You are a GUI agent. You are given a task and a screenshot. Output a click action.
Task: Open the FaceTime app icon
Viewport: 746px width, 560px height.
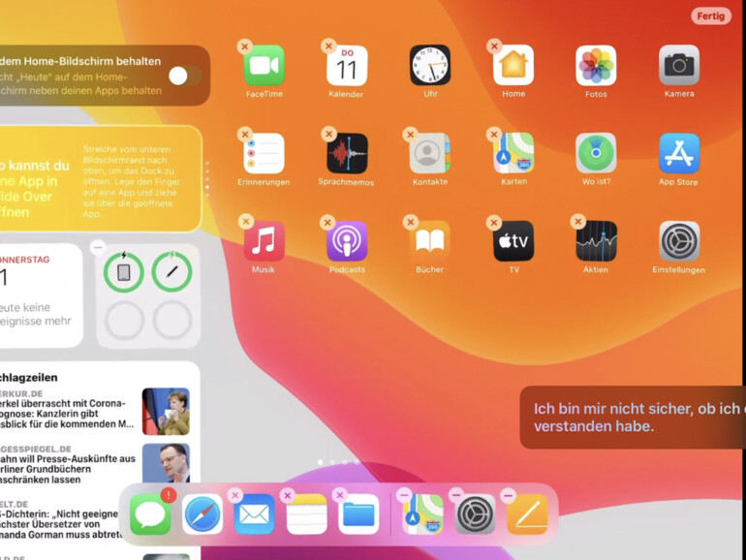point(264,65)
